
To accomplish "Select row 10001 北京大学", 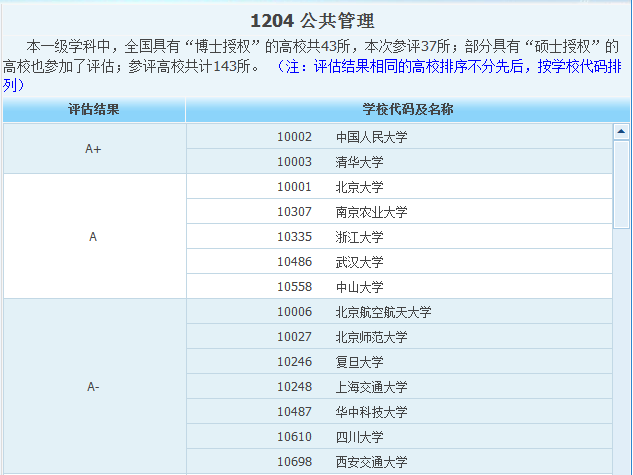I will pos(399,187).
